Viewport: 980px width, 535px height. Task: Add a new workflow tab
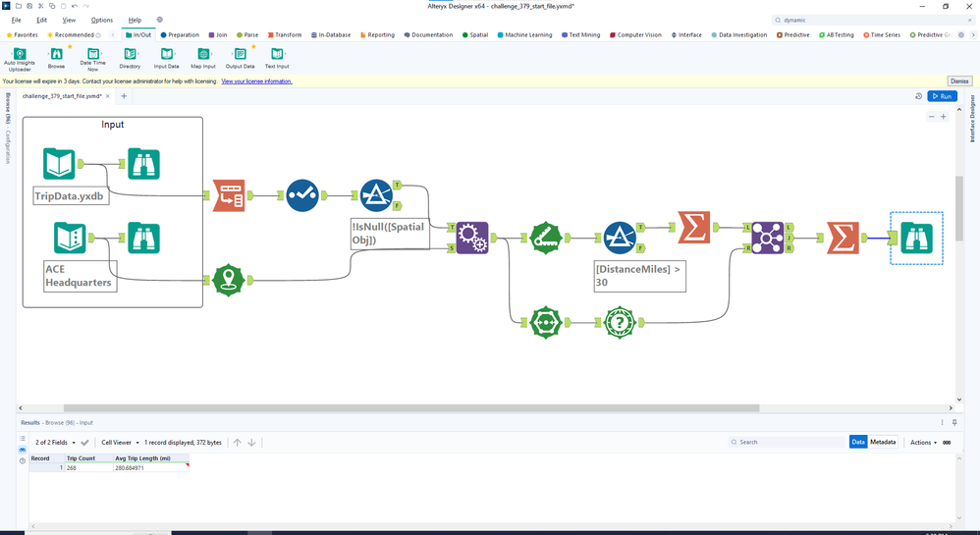point(124,96)
